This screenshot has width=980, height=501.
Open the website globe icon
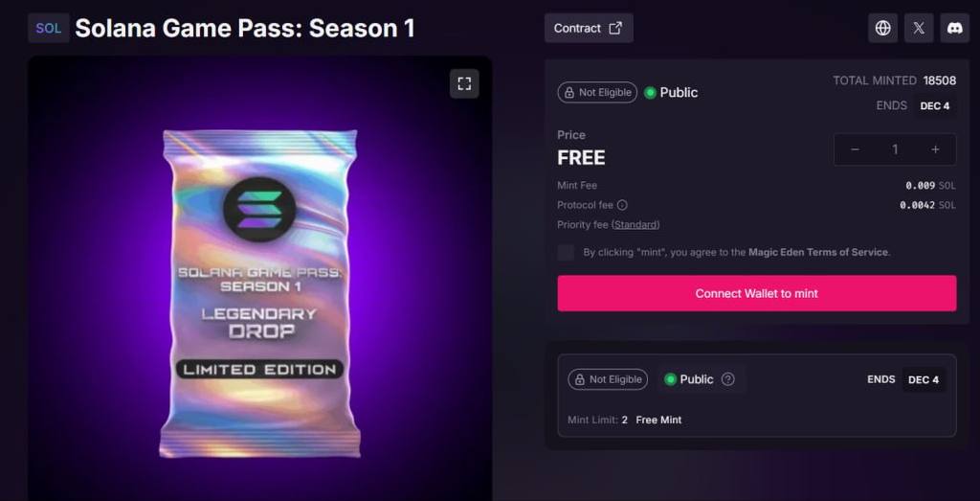tap(882, 28)
